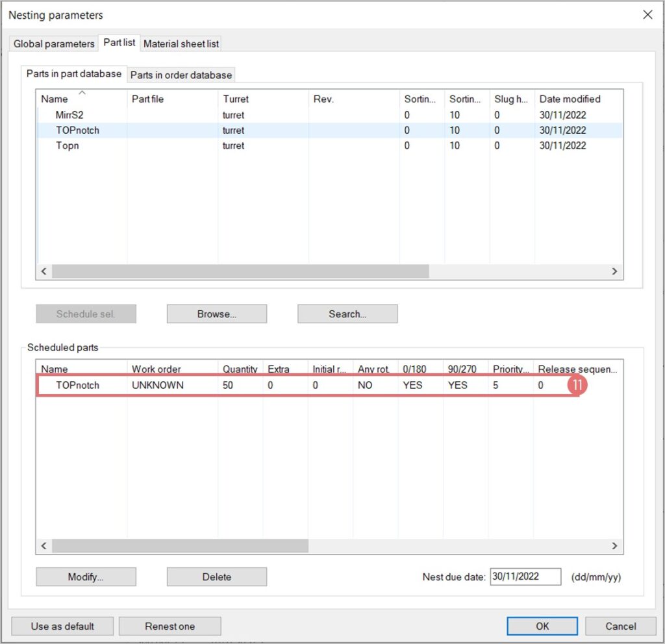Click left scroll arrow in scheduled parts list
665x644 pixels.
[44, 547]
